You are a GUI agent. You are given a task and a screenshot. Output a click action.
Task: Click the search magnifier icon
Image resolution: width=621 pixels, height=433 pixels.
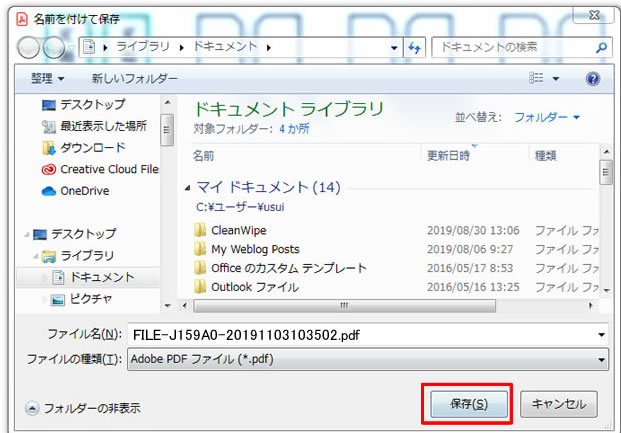tap(601, 48)
